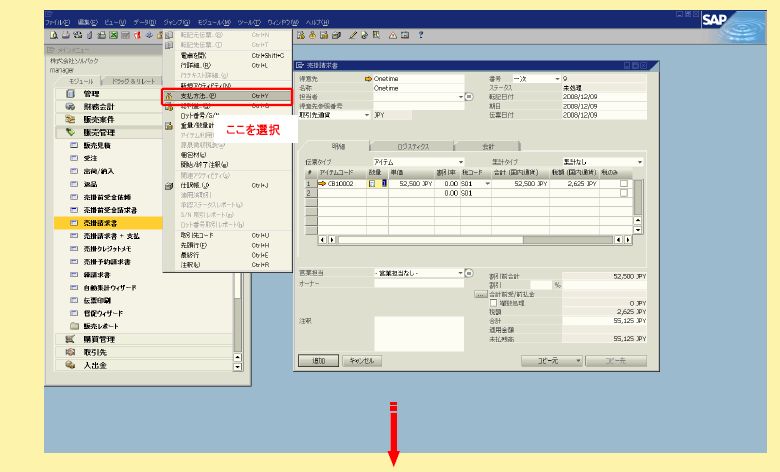Click the 販売レポート folder icon
Image resolution: width=780 pixels, height=472 pixels.
click(x=75, y=326)
